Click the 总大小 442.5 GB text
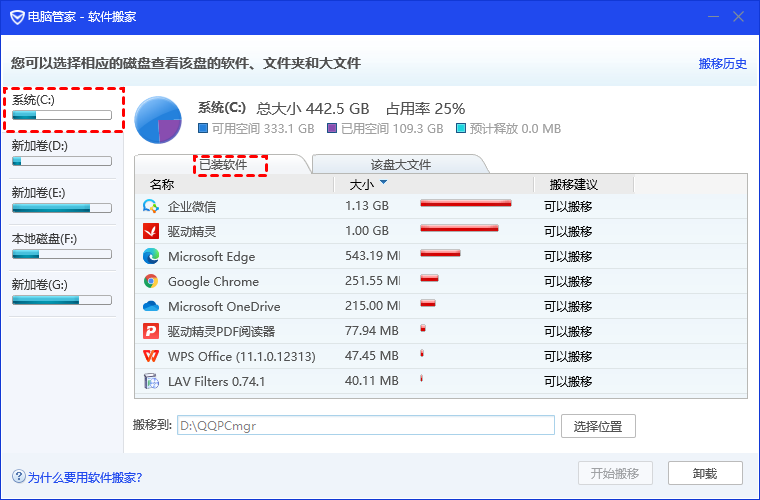This screenshot has height=500, width=760. (x=313, y=109)
